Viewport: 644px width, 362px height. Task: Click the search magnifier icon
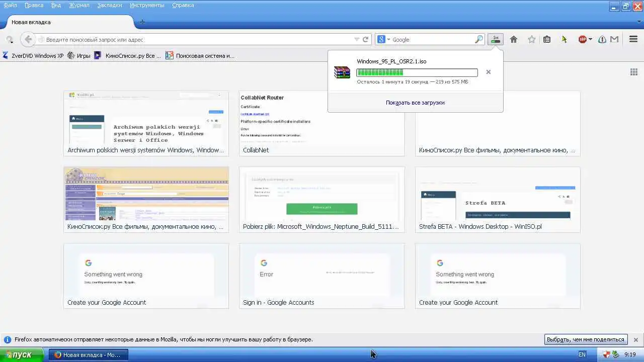pos(479,39)
